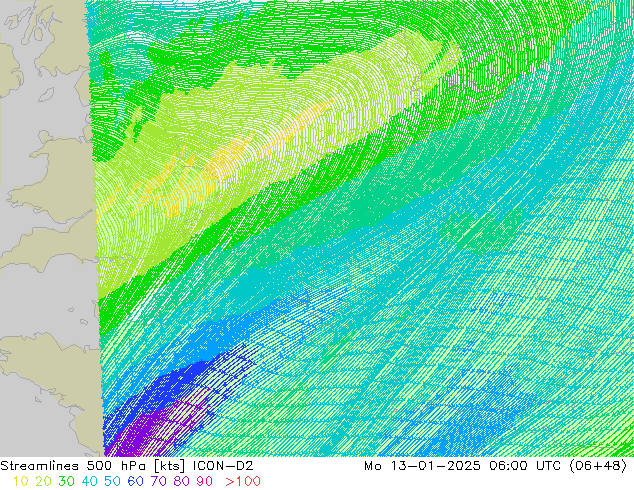This screenshot has width=634, height=490.
Task: Click the light blue '50' legend value
Action: coord(112,481)
